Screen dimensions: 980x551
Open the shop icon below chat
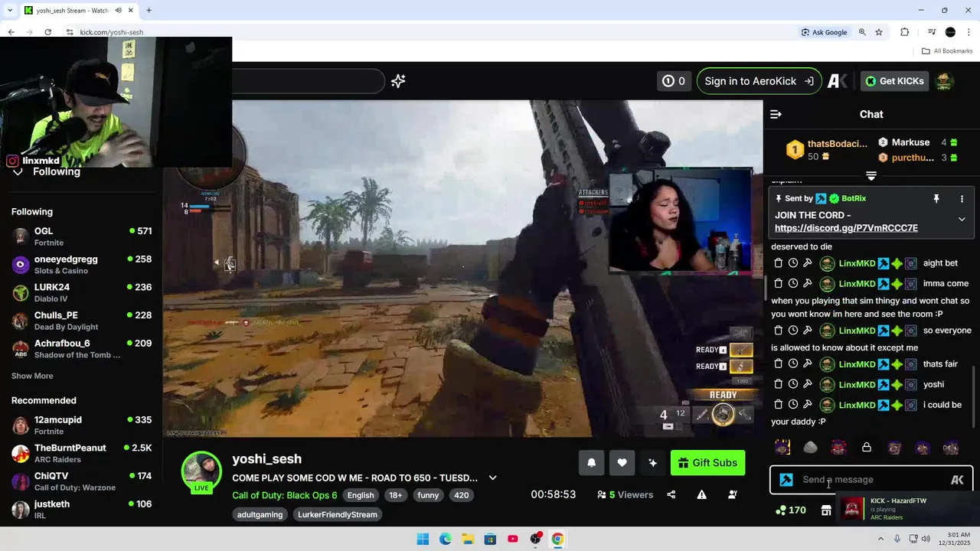826,510
